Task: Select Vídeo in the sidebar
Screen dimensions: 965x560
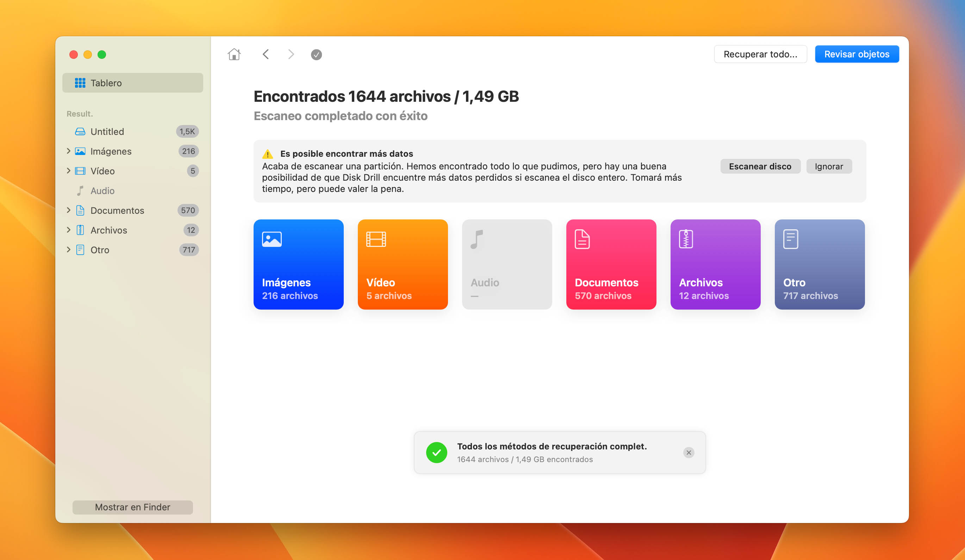Action: [132, 171]
